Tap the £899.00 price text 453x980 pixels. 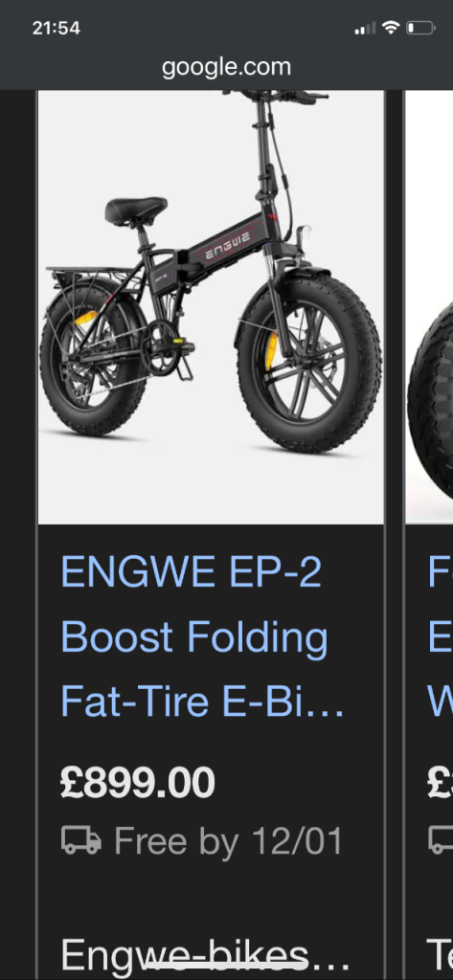pos(138,783)
